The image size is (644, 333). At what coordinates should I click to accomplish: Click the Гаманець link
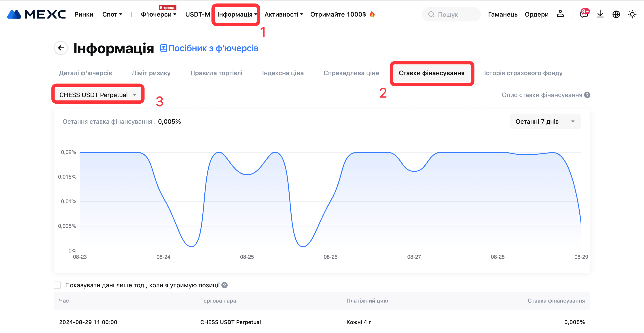click(502, 15)
